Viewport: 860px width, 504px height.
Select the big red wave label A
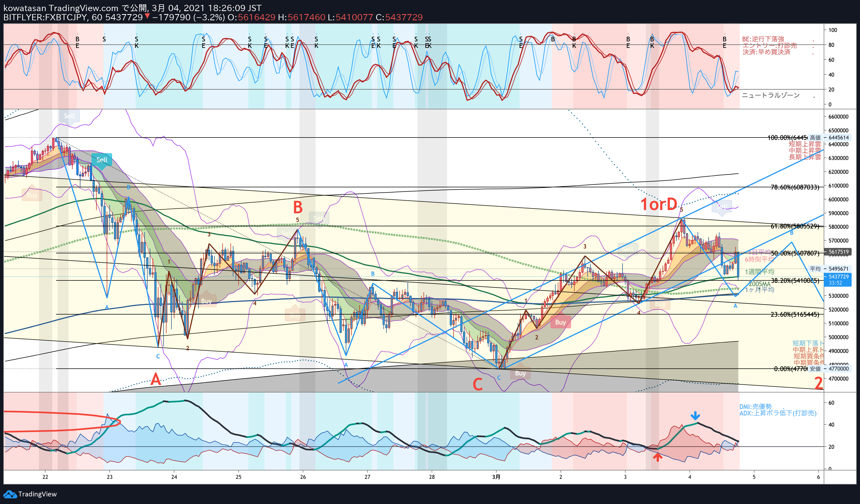[156, 379]
